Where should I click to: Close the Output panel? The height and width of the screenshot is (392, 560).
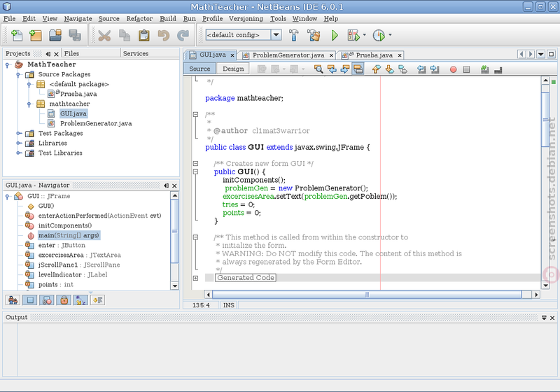click(552, 318)
